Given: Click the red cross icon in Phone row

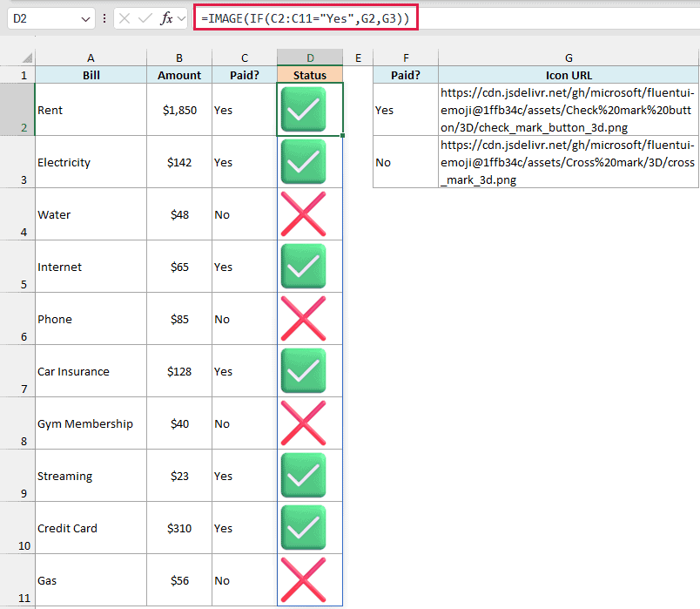Looking at the screenshot, I should click(303, 319).
